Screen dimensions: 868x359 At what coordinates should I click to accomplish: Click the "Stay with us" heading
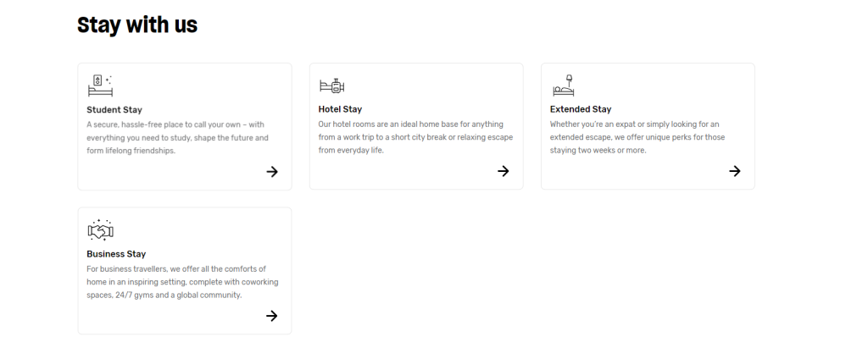(x=137, y=25)
